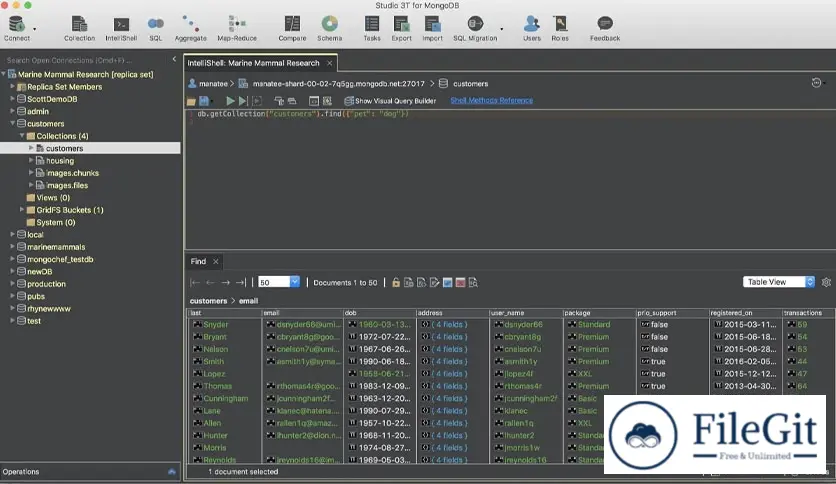Select the production database

pyautogui.click(x=46, y=284)
